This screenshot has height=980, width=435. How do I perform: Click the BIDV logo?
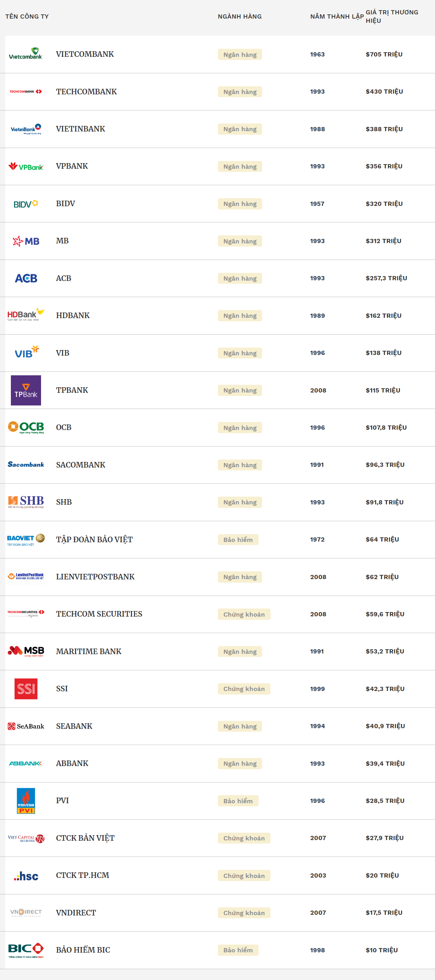tap(26, 203)
